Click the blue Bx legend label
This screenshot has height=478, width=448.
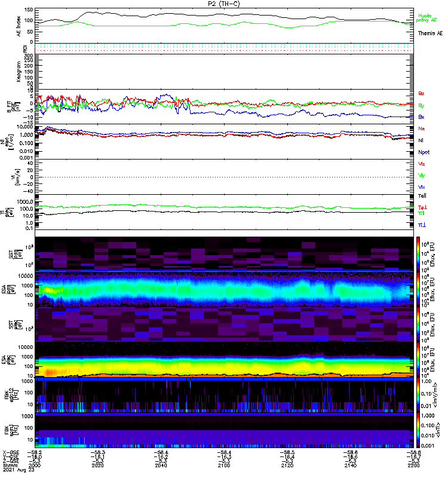(x=421, y=117)
